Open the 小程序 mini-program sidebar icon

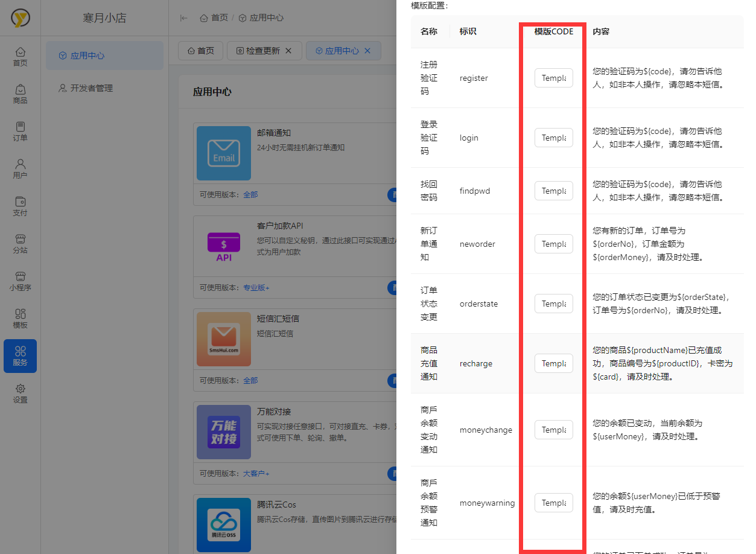(x=20, y=281)
